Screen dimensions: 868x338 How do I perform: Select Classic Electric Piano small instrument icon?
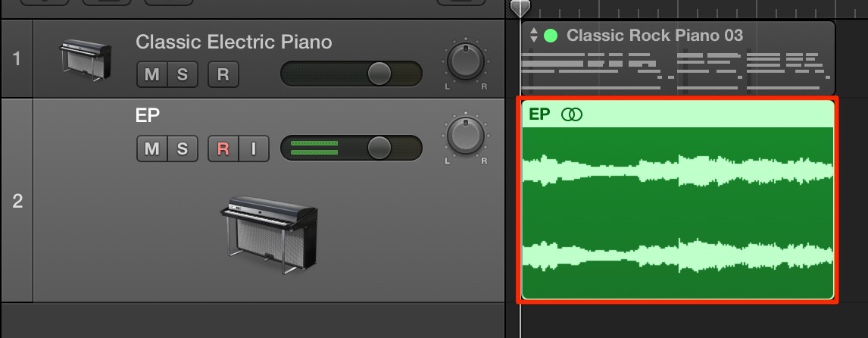(86, 60)
